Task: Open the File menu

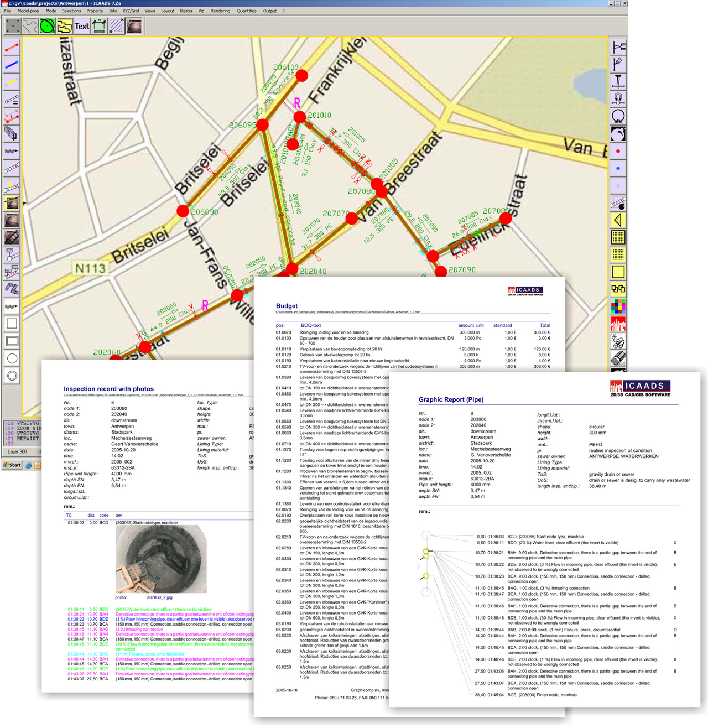Action: pos(7,11)
